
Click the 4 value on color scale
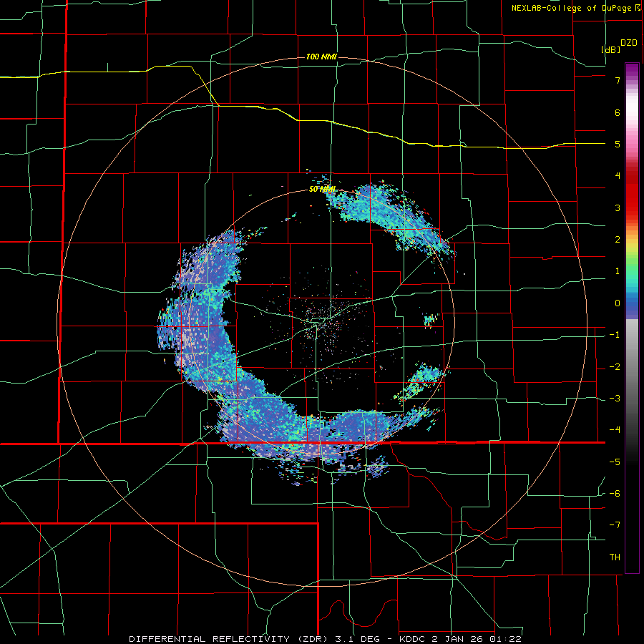618,176
